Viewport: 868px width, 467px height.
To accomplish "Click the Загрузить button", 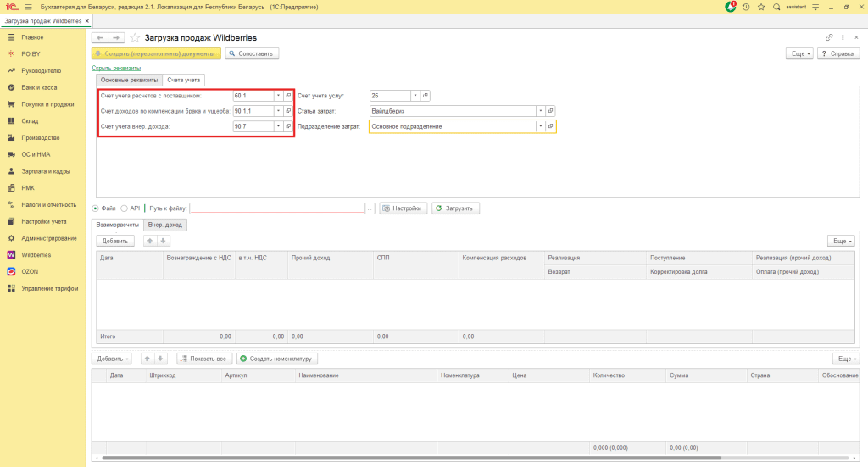I will (x=456, y=208).
